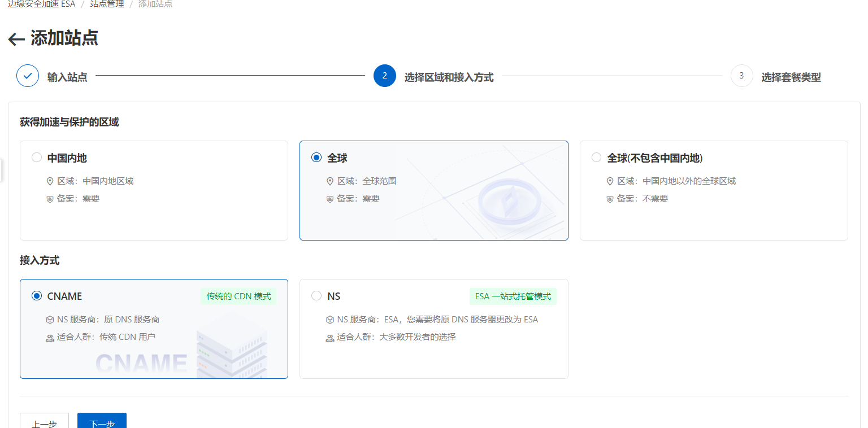Select the 全球(不包含中国内地) radio button
The height and width of the screenshot is (428, 868).
(x=596, y=158)
